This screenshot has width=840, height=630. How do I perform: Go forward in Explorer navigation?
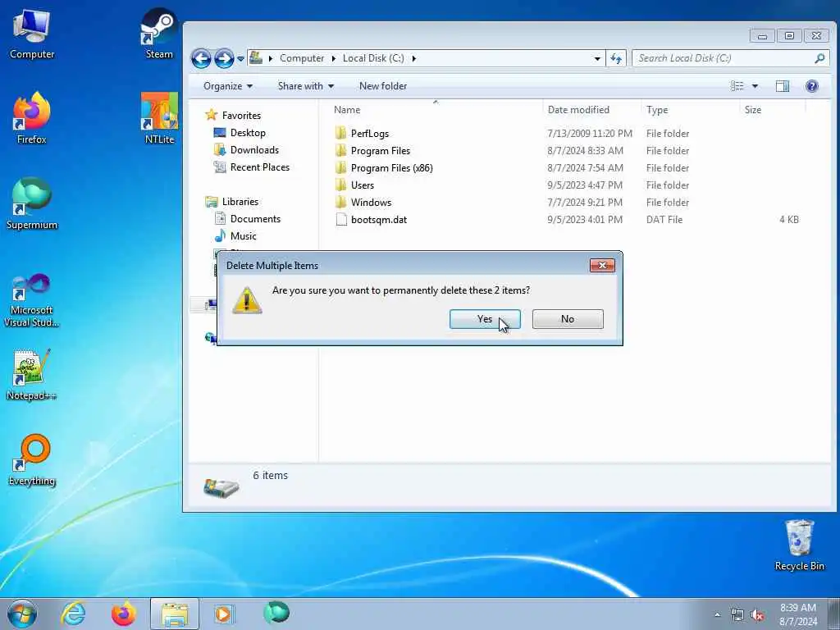pyautogui.click(x=224, y=58)
